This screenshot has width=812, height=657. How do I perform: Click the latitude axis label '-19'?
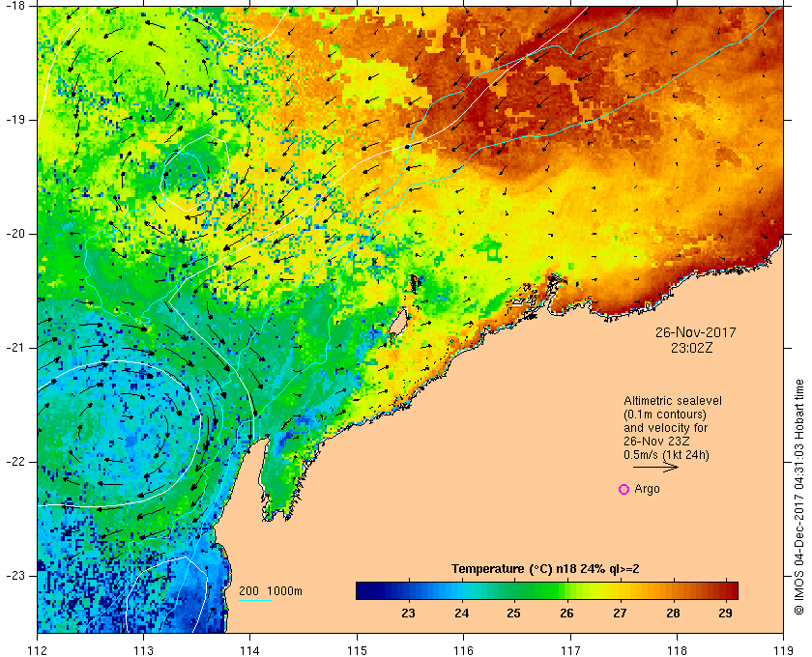pyautogui.click(x=14, y=120)
